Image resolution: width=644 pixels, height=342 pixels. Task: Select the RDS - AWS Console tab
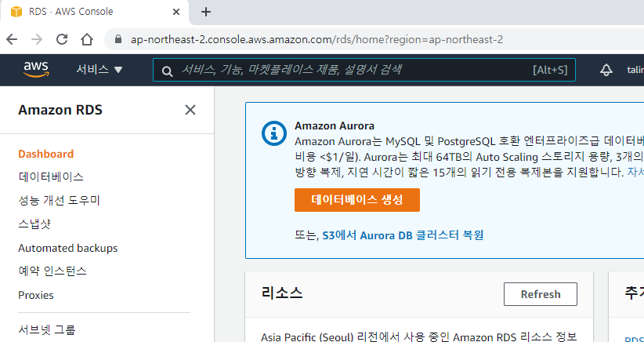click(95, 12)
